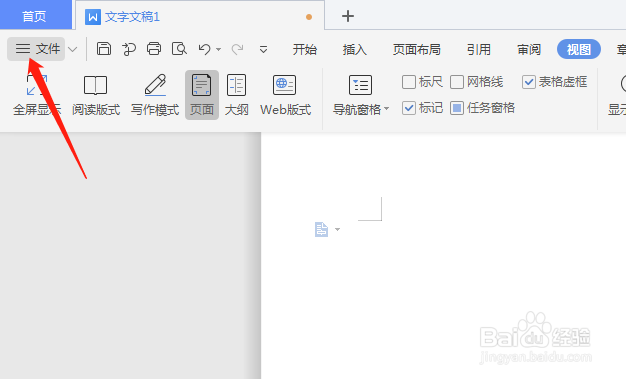Switch to Web版式 layout view
The height and width of the screenshot is (379, 626).
[285, 95]
